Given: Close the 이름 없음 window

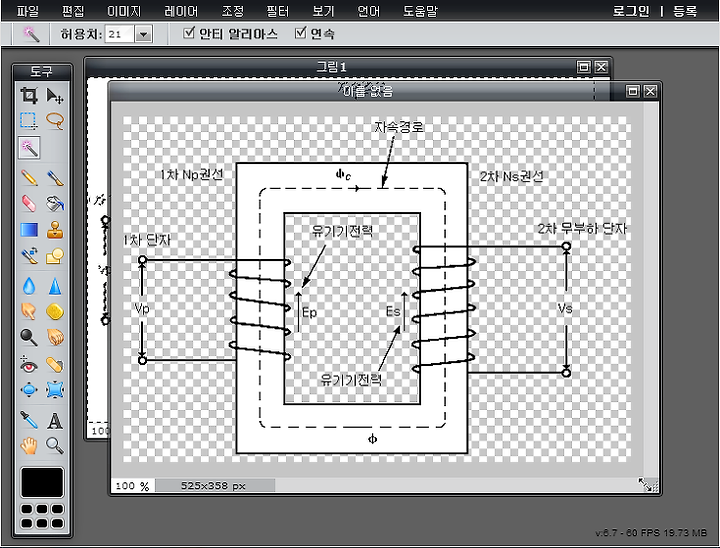Looking at the screenshot, I should pos(650,91).
